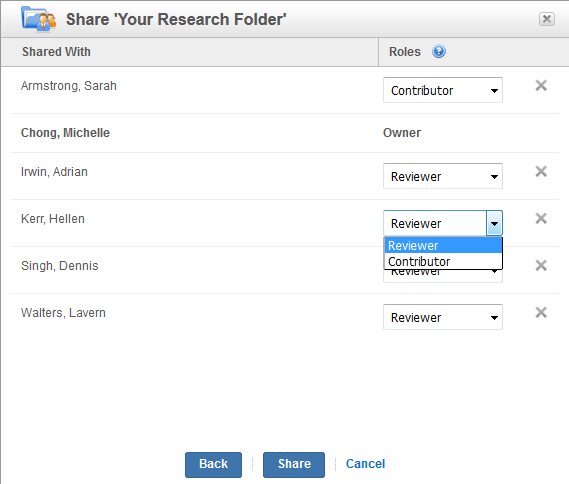This screenshot has width=569, height=484.
Task: Choose Reviewer option in open list
Action: (443, 246)
